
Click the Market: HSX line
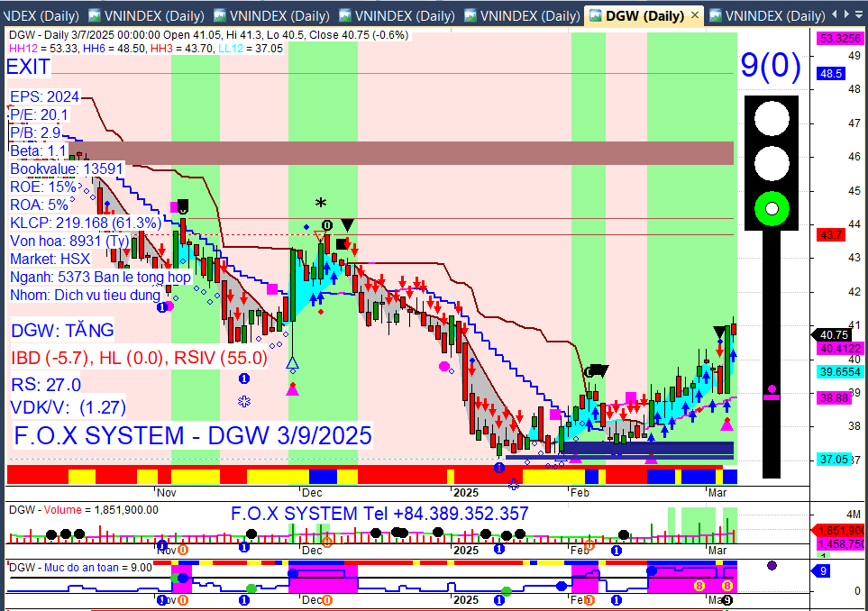coord(50,259)
